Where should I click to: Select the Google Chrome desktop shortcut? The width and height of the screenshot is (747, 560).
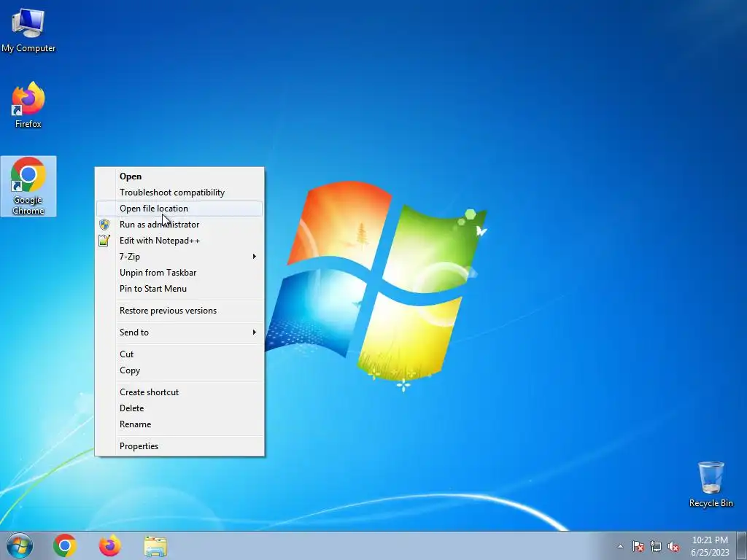pyautogui.click(x=28, y=186)
